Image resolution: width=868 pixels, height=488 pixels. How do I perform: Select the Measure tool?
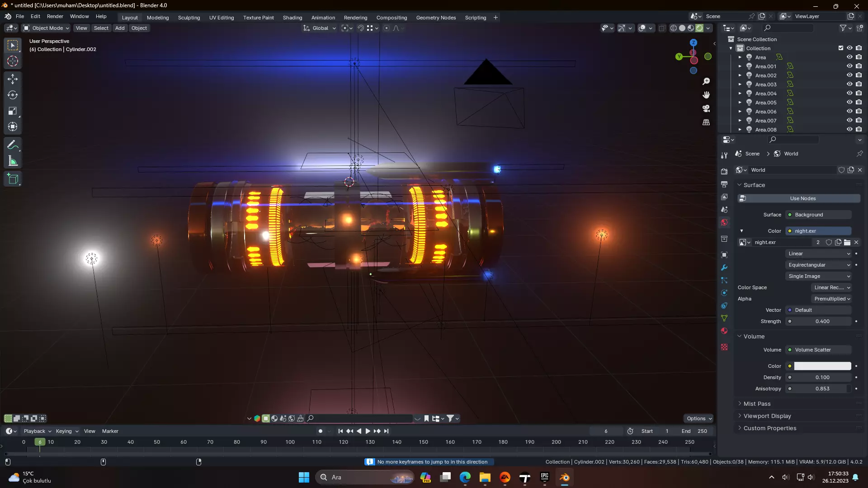click(x=13, y=161)
